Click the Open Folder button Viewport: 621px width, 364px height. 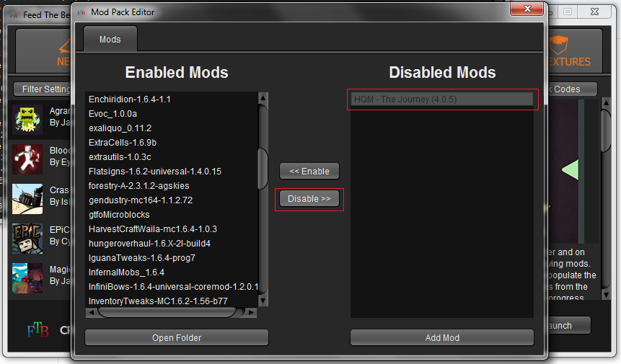click(177, 337)
